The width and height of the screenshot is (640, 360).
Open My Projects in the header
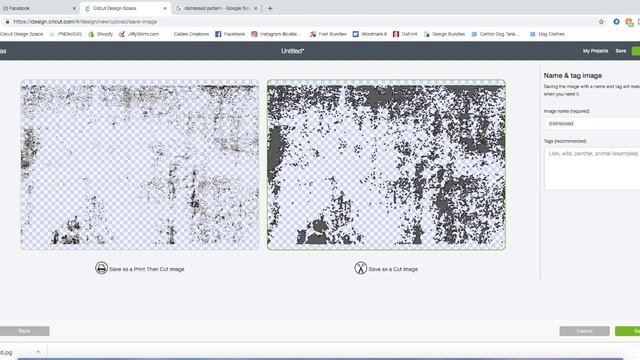pos(595,51)
